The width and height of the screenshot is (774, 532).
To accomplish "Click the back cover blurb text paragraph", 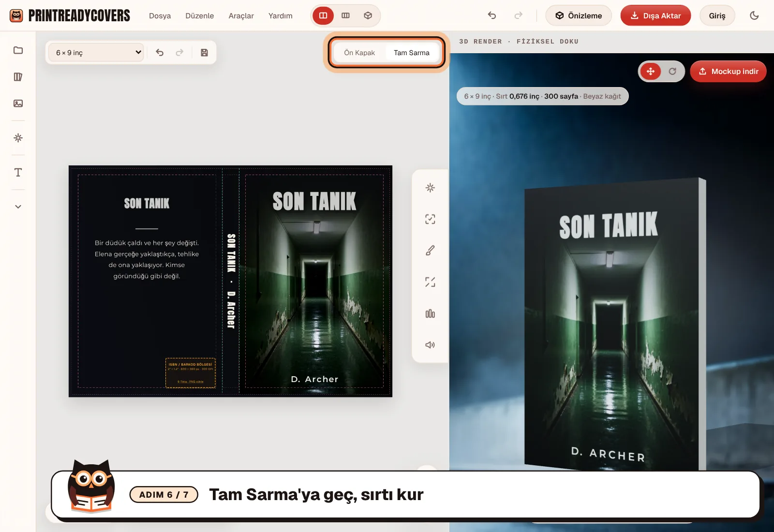I will (x=147, y=259).
